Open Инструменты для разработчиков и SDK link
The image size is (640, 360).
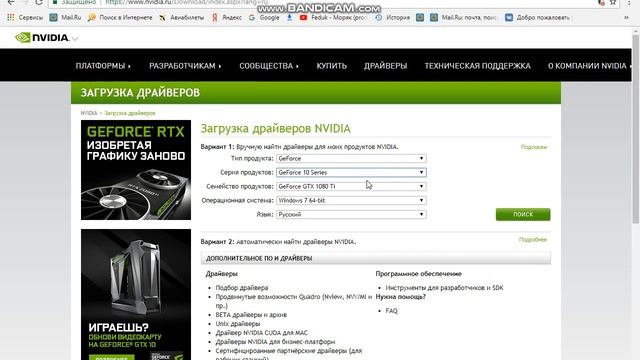click(x=444, y=288)
